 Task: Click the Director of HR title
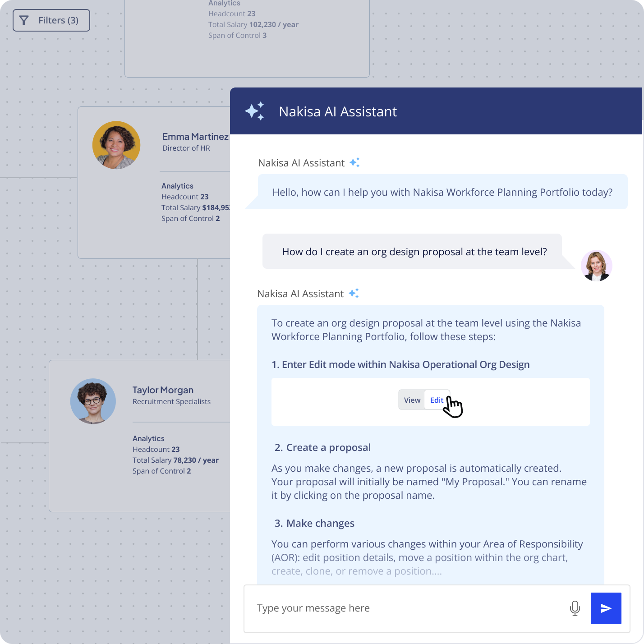(186, 148)
